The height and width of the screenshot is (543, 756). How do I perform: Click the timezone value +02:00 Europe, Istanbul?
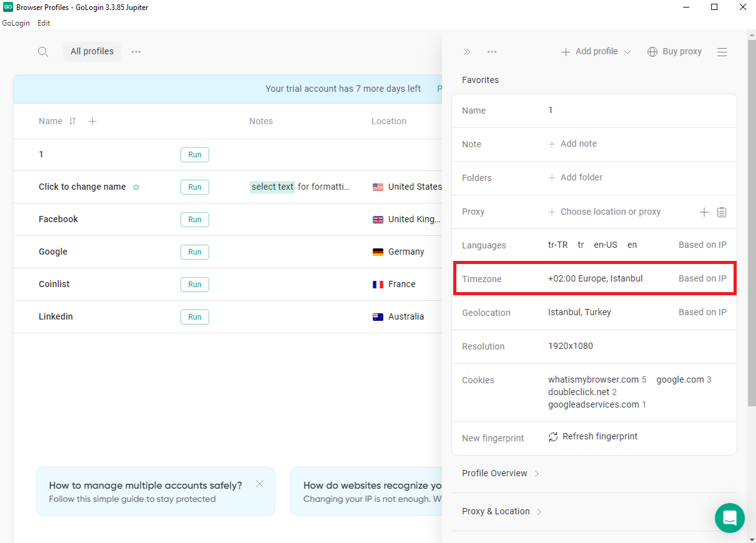[595, 278]
